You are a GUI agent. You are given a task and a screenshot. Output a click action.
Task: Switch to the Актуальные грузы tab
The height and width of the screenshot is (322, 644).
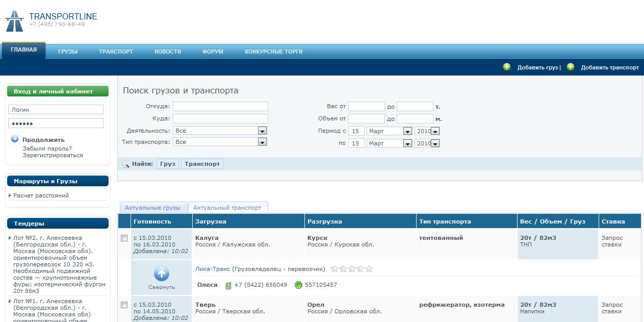coord(153,208)
